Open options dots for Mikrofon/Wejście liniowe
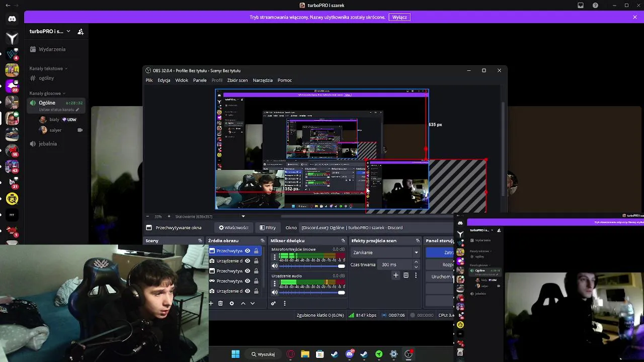 coord(275,257)
